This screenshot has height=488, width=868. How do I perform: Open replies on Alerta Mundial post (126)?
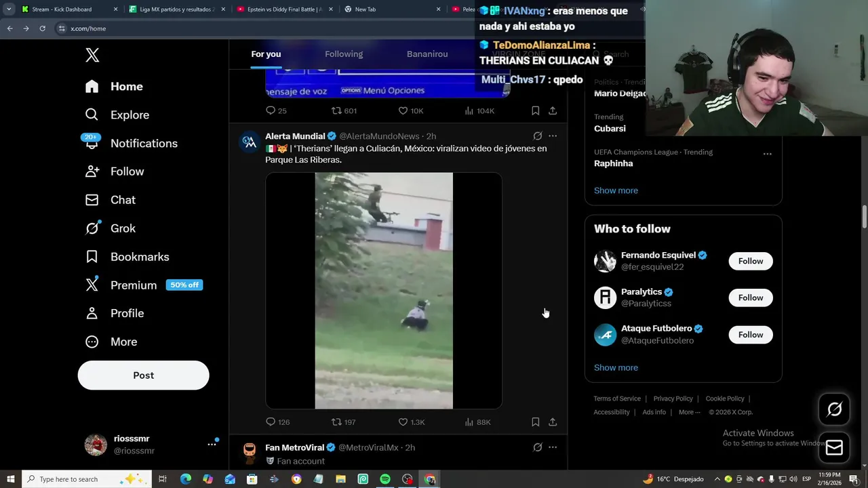[x=277, y=422]
